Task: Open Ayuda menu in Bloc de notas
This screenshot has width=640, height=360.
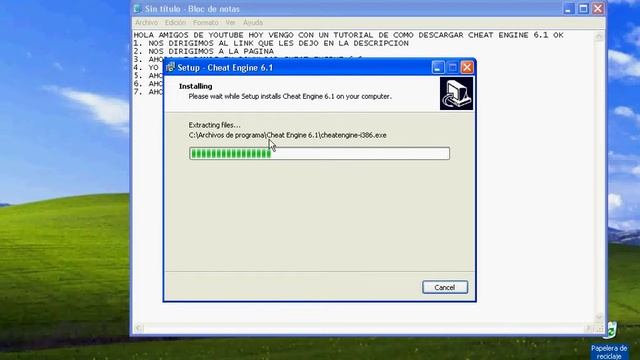Action: coord(253,22)
